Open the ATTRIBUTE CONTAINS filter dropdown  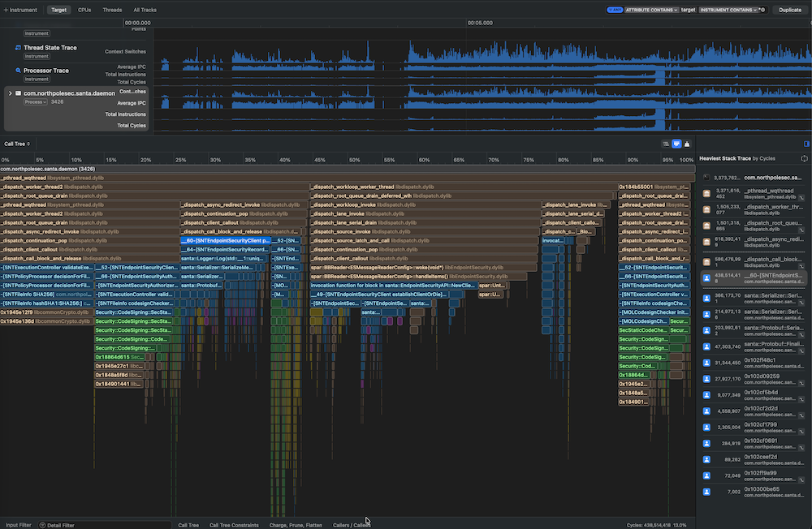click(x=650, y=10)
